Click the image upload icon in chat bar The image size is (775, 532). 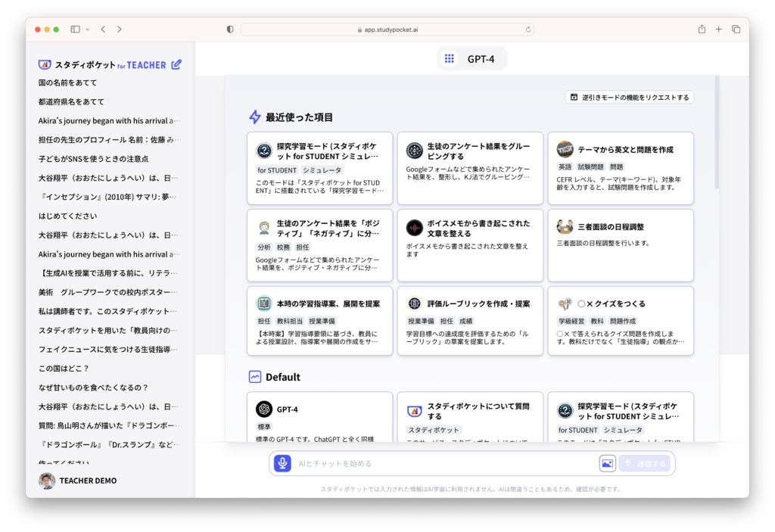607,463
